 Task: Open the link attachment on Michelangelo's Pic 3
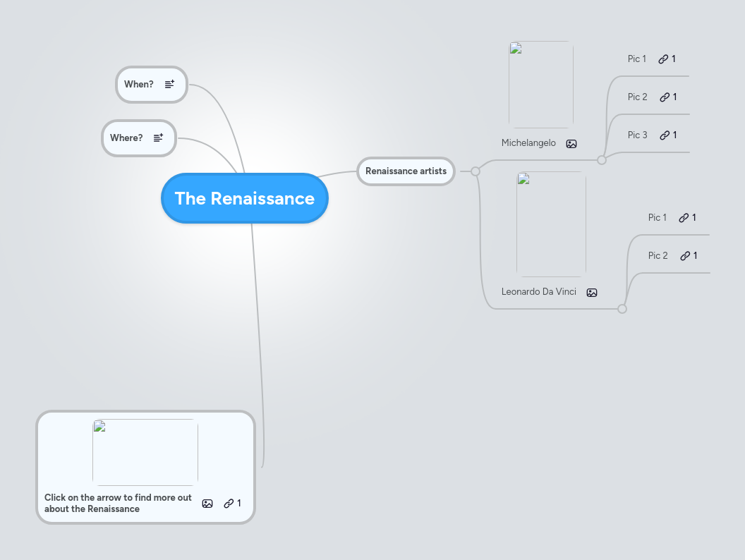pos(663,135)
